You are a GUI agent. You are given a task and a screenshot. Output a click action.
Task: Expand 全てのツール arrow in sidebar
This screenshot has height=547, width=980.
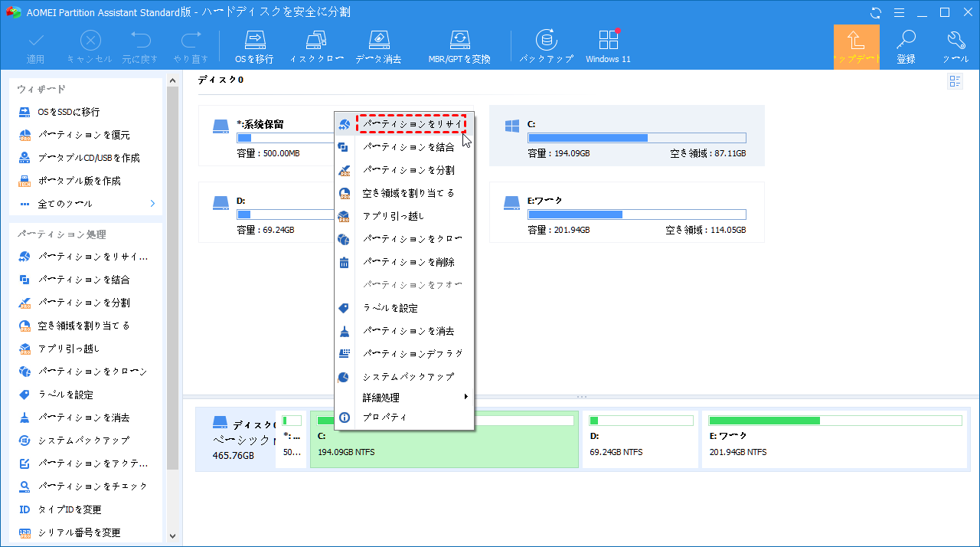(x=152, y=204)
